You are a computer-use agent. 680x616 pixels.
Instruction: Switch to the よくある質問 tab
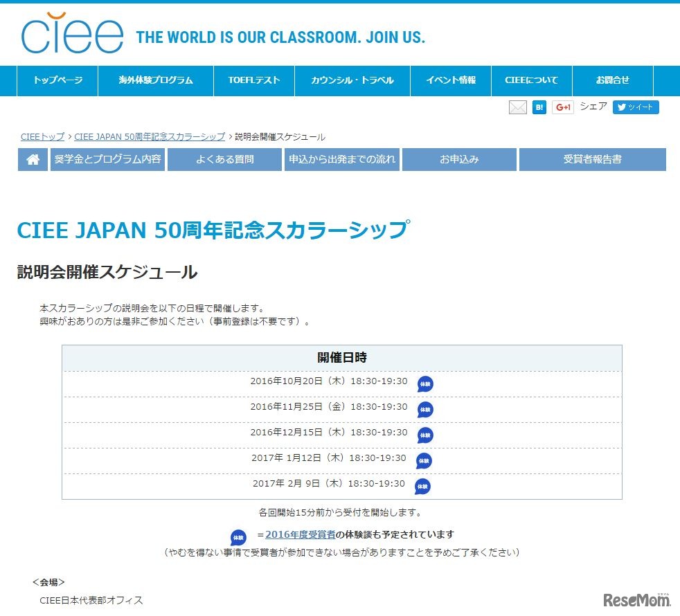[224, 159]
